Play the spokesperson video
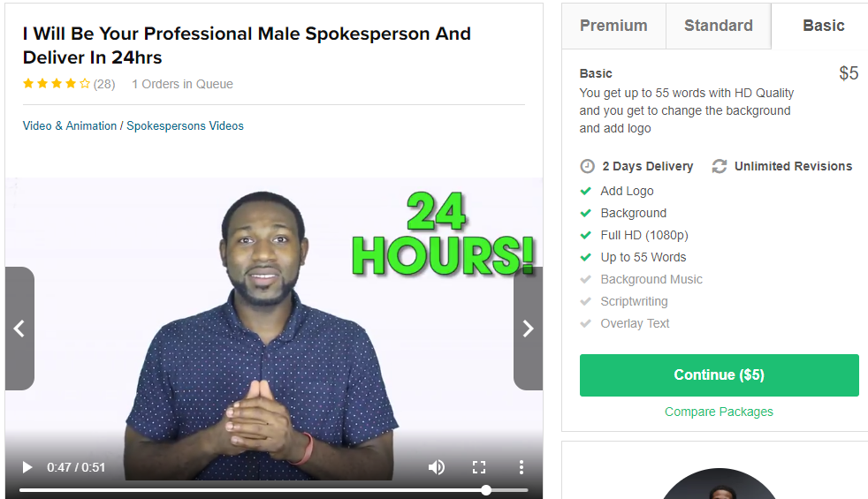868x499 pixels. pos(27,467)
